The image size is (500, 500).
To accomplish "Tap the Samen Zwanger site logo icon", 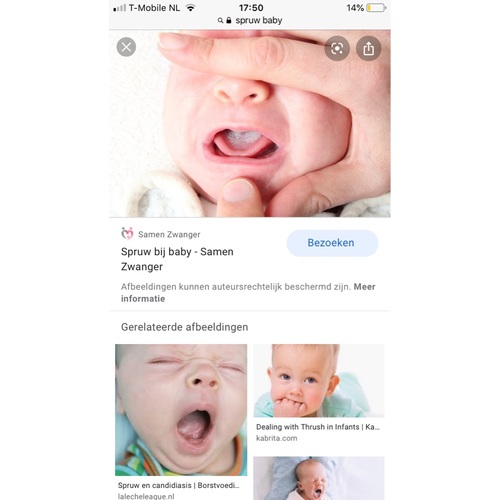I will (127, 234).
